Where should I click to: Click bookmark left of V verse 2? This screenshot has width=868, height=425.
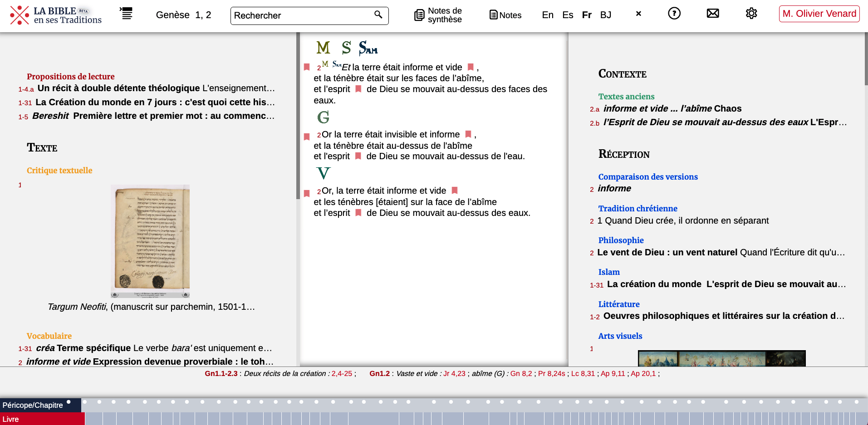(307, 193)
